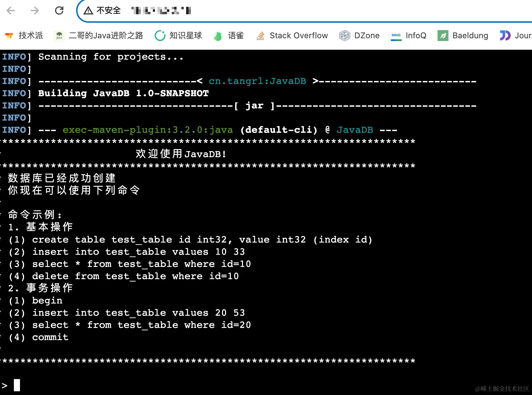Click the DZone bookmark favicon
This screenshot has width=532, height=395.
(x=345, y=36)
